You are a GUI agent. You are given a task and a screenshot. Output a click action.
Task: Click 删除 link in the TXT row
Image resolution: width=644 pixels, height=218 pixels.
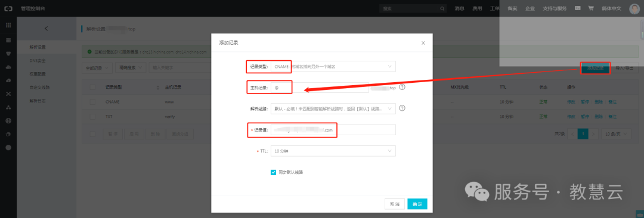pos(599,117)
